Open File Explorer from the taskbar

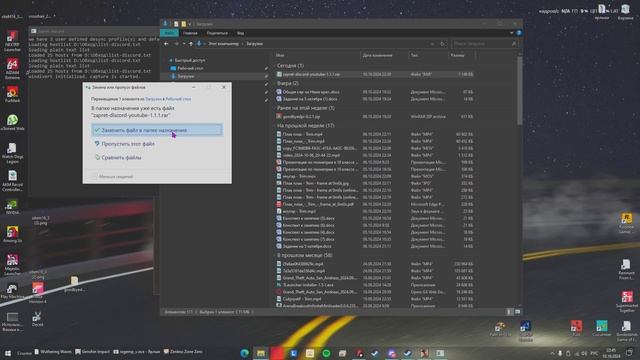261,353
